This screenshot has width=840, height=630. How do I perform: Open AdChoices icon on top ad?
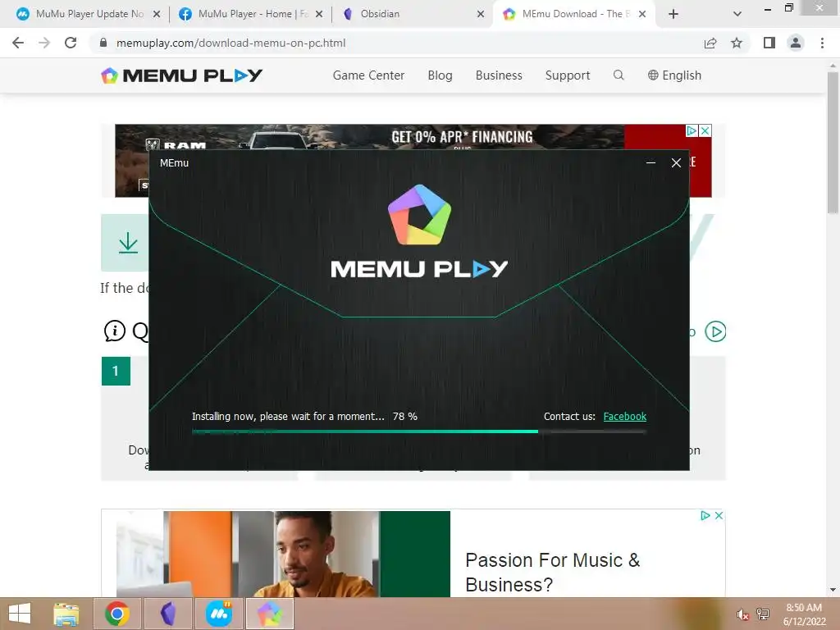pos(692,130)
